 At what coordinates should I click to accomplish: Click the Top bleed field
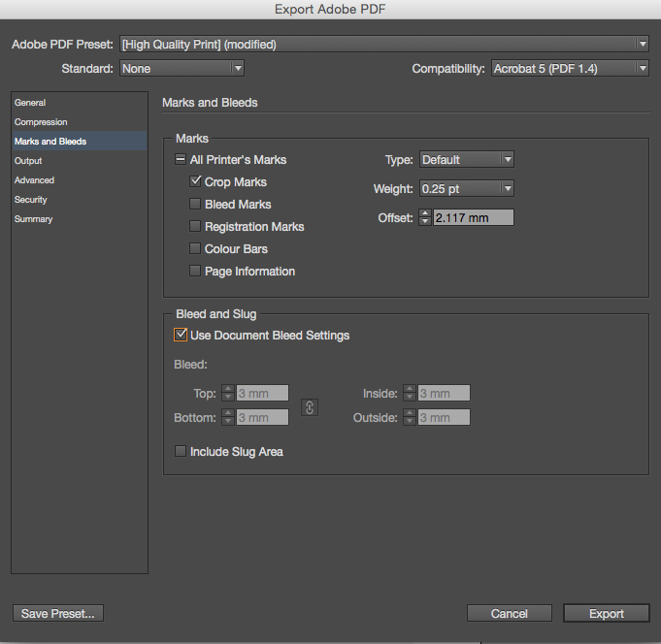tap(262, 393)
